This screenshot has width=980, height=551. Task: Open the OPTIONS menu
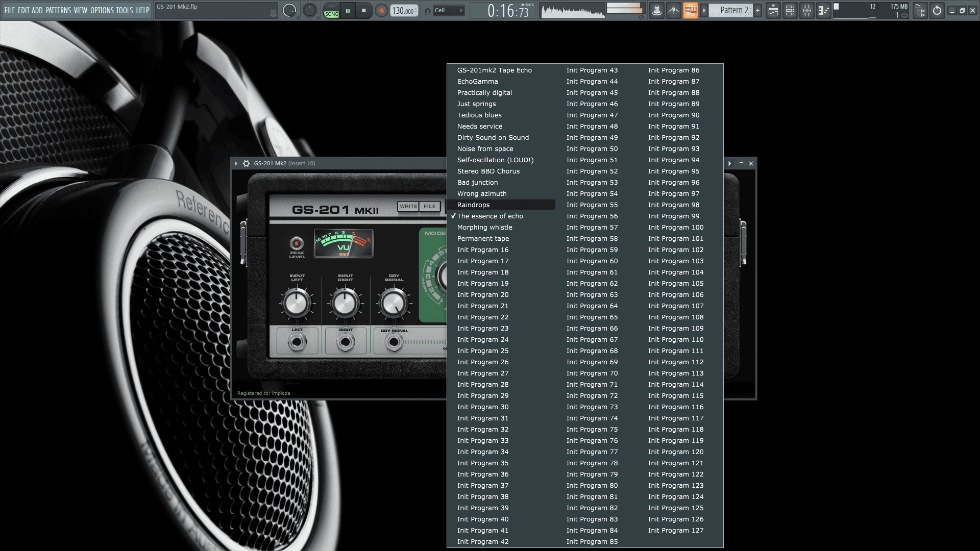tap(102, 10)
